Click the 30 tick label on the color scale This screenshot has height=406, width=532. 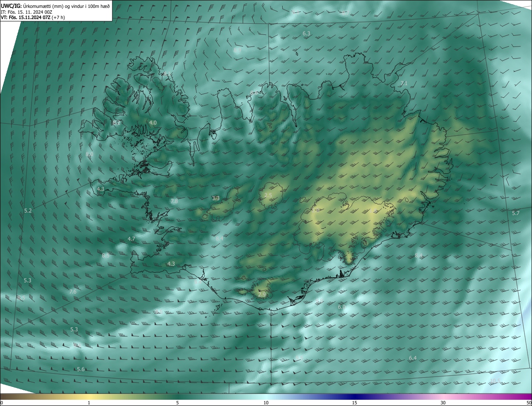point(443,403)
